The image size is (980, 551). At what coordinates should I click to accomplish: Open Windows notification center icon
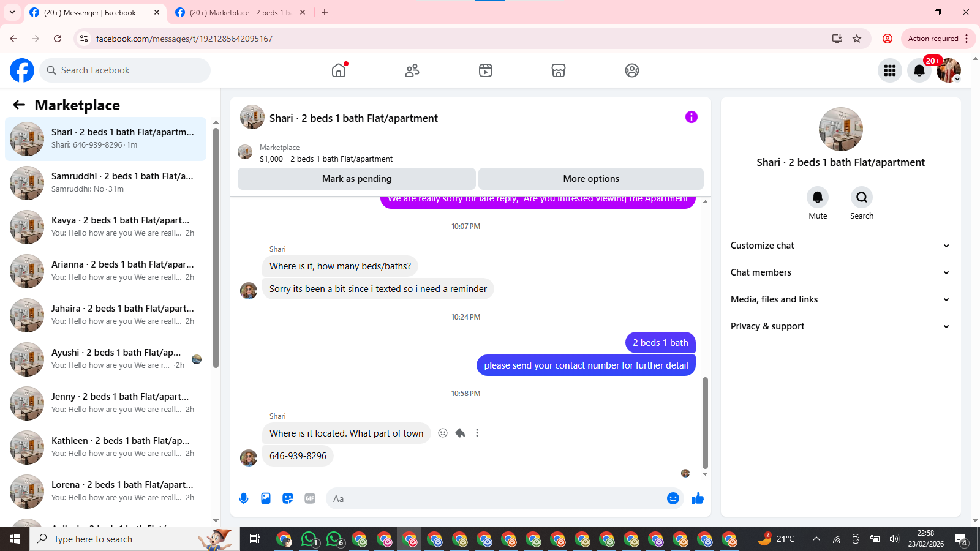(960, 539)
